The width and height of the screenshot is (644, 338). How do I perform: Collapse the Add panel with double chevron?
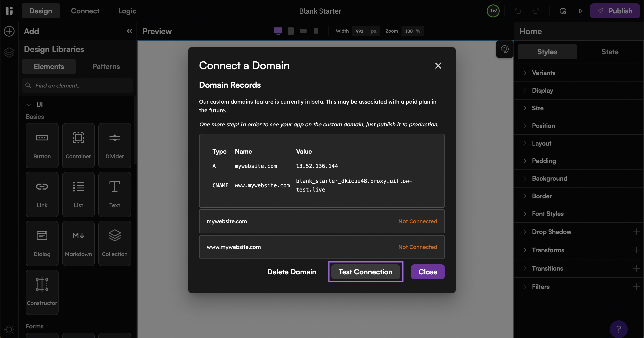[x=129, y=31]
